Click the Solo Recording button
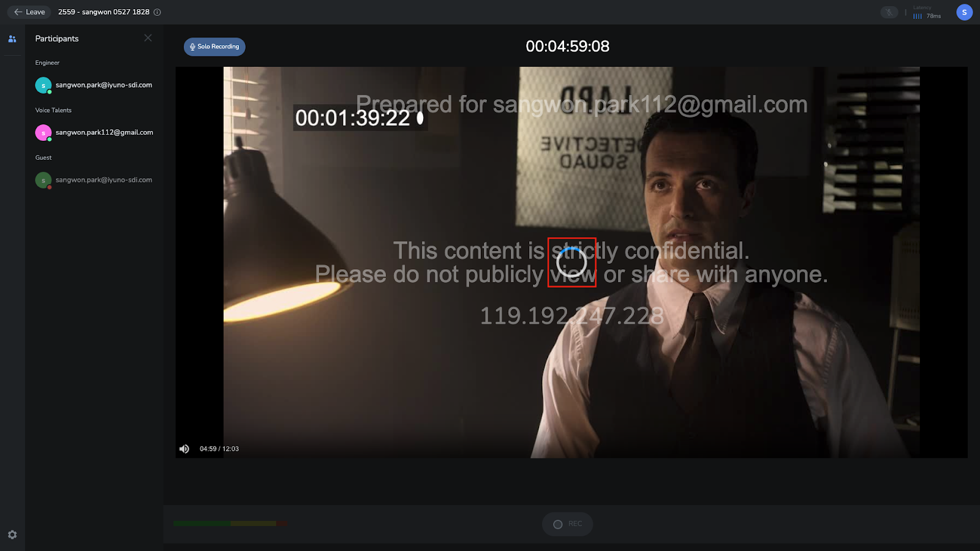 point(214,47)
